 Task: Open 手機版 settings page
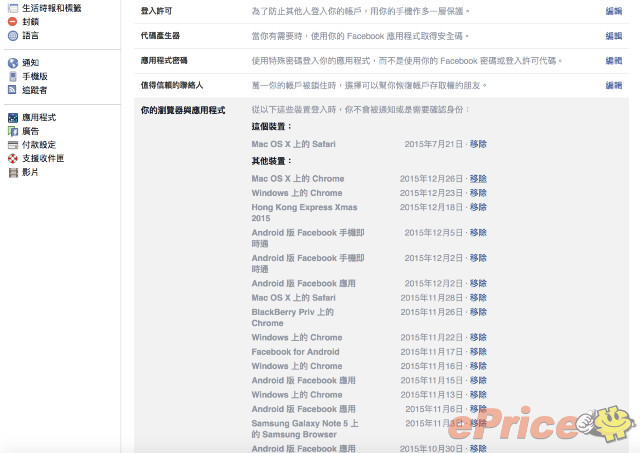(35, 76)
